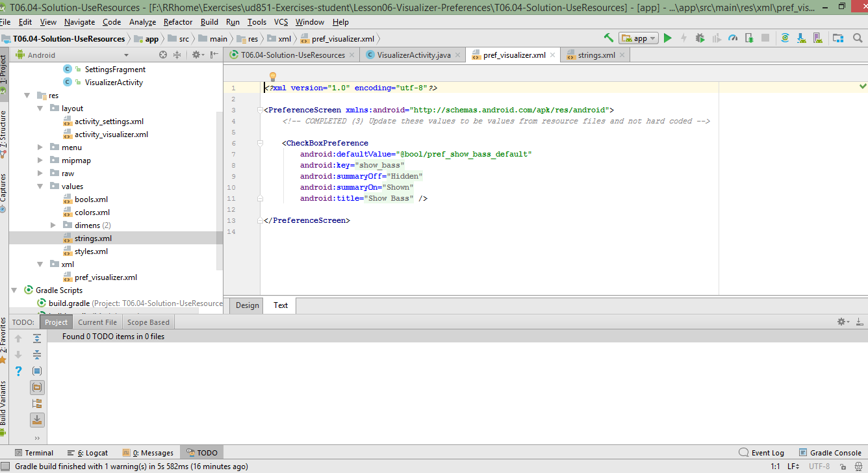Viewport: 868px width, 473px height.
Task: Open Project tool window settings gear
Action: point(197,55)
